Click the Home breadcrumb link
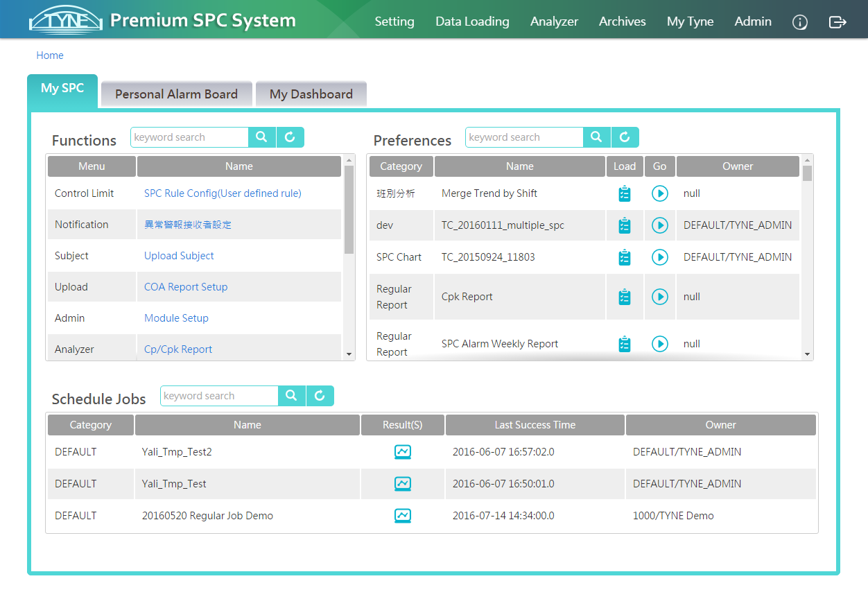The image size is (868, 599). pos(50,55)
